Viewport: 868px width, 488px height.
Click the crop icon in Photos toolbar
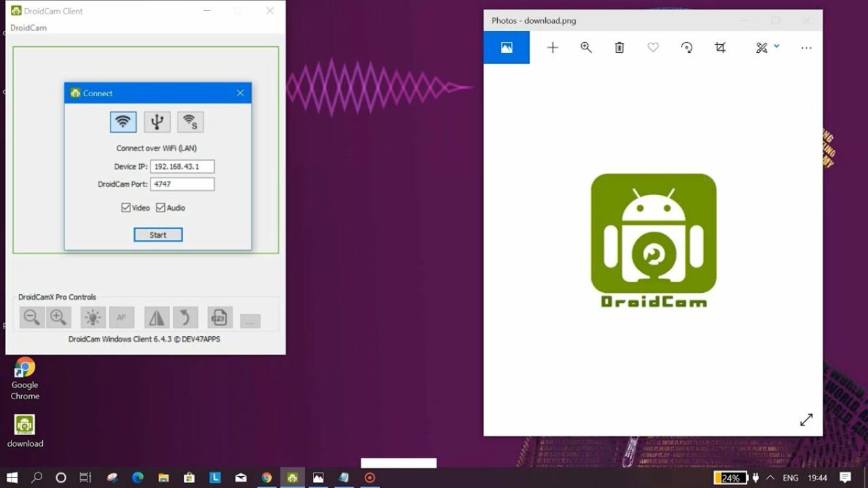720,47
